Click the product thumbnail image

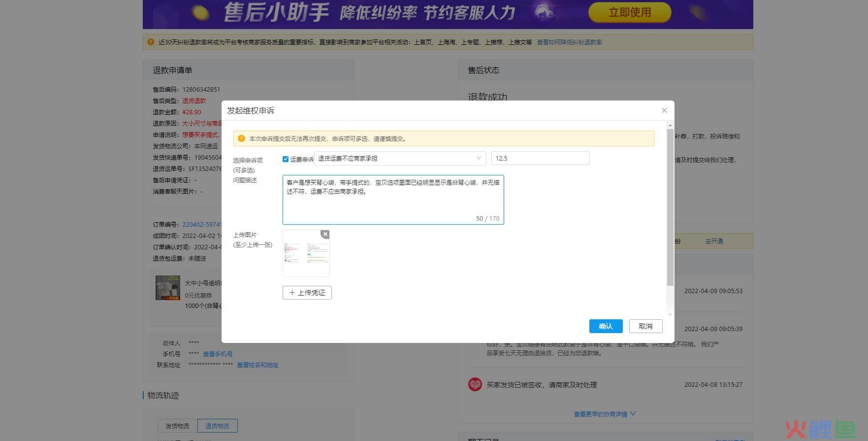tap(168, 288)
